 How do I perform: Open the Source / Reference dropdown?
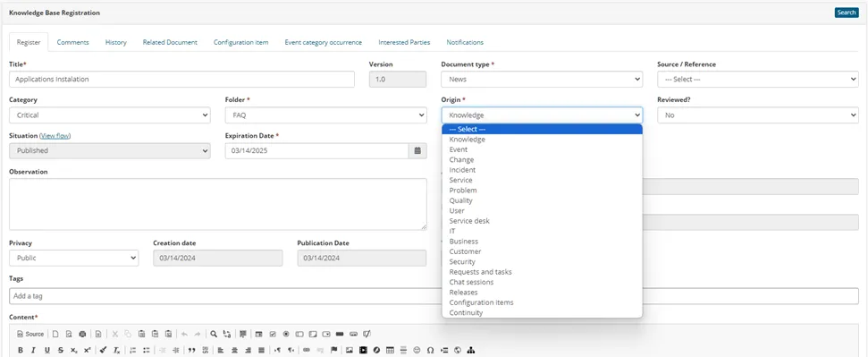coord(758,80)
